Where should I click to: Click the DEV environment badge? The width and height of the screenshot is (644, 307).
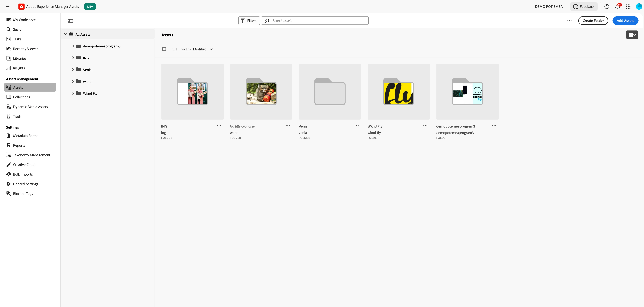[90, 6]
